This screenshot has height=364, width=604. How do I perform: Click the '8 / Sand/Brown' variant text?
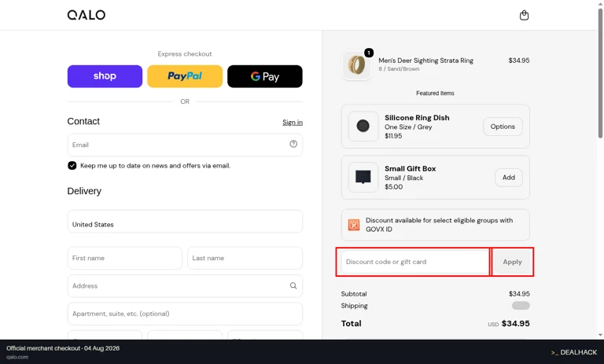(x=399, y=69)
